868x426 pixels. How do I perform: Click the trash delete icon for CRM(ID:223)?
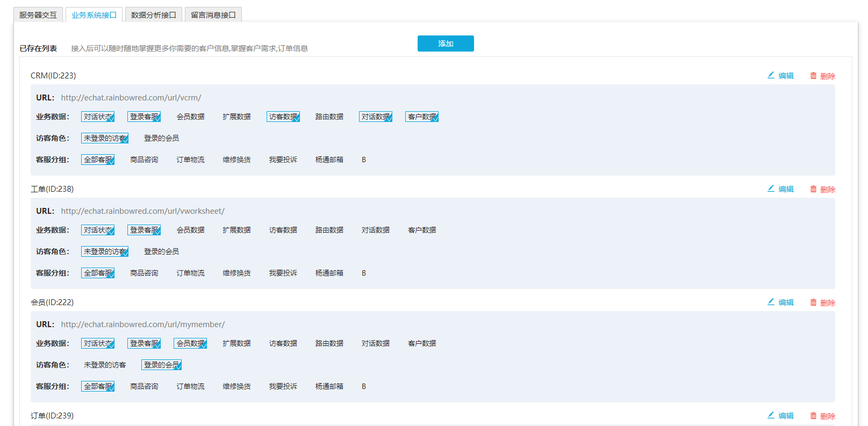click(813, 76)
